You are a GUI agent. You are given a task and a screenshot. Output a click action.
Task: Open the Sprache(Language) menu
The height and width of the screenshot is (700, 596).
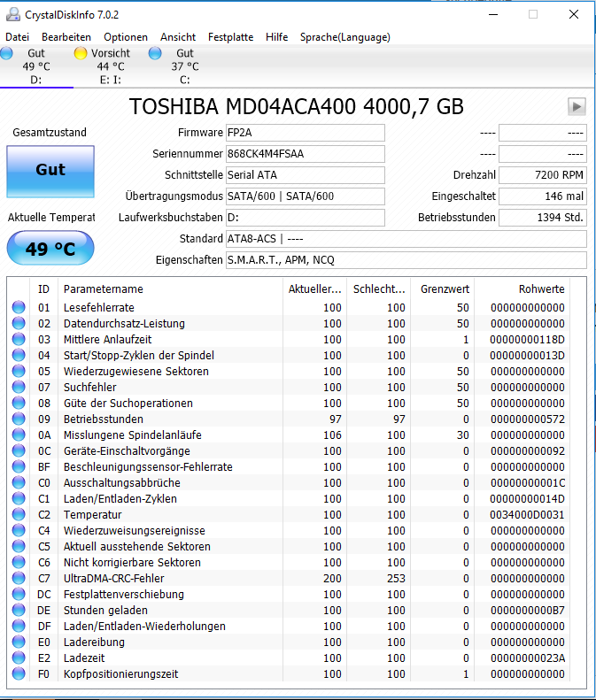point(344,37)
